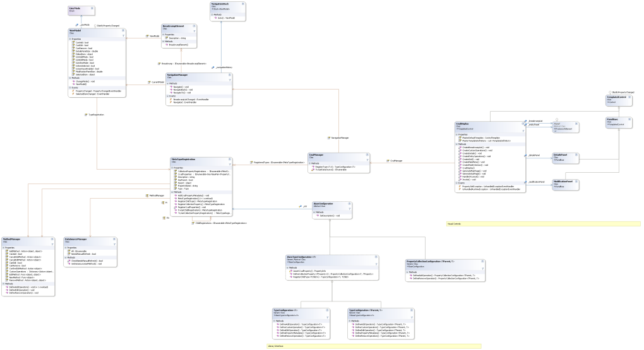Collapse the Events section in NavigationManager
This screenshot has width=644, height=350.
point(167,96)
